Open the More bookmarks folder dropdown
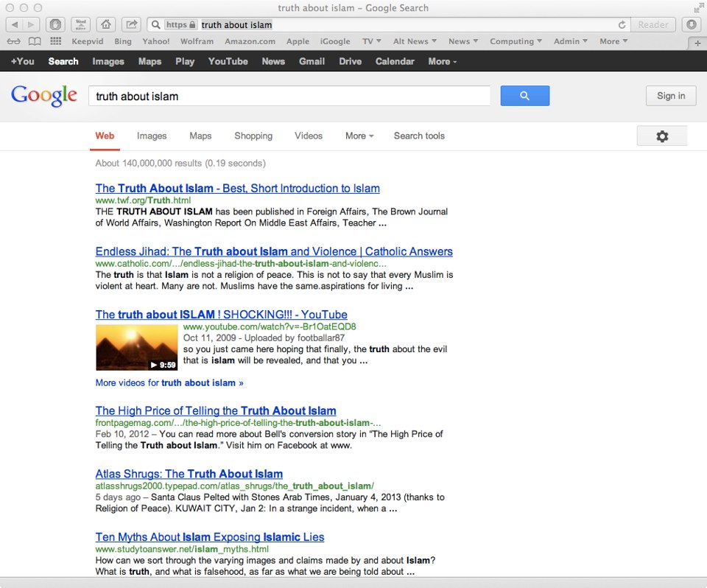 pyautogui.click(x=613, y=41)
